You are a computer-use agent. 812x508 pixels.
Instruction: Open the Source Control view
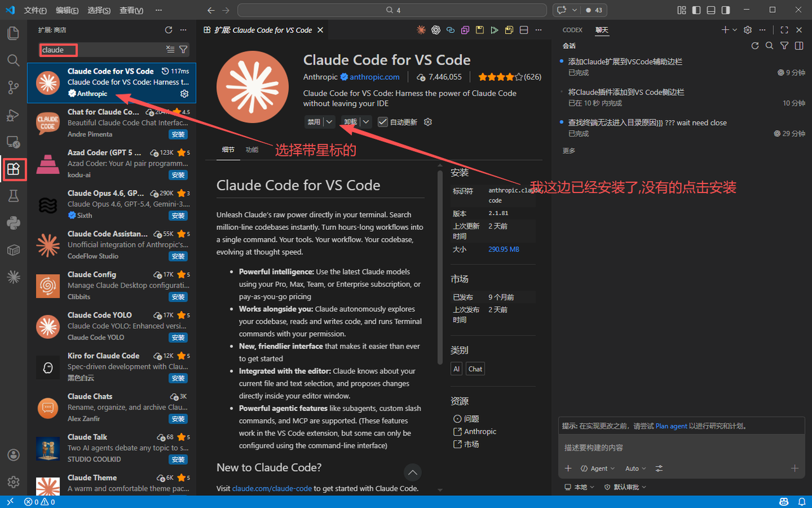click(x=13, y=88)
